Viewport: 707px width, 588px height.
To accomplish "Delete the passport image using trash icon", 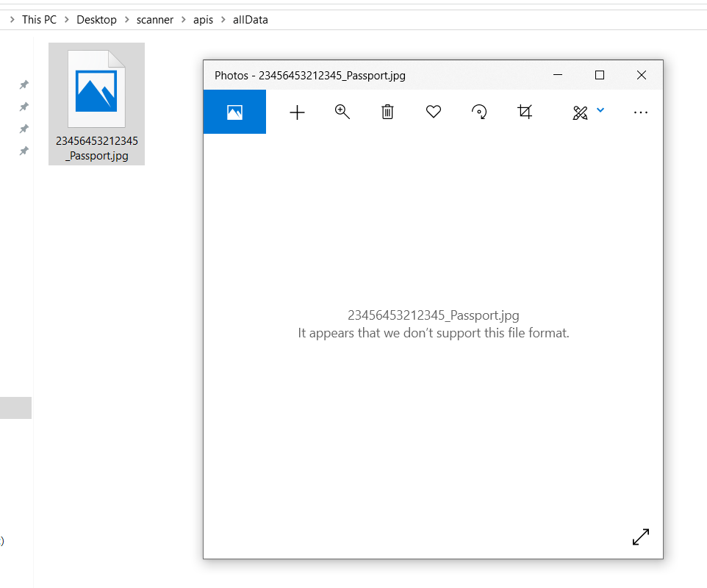I will (387, 112).
